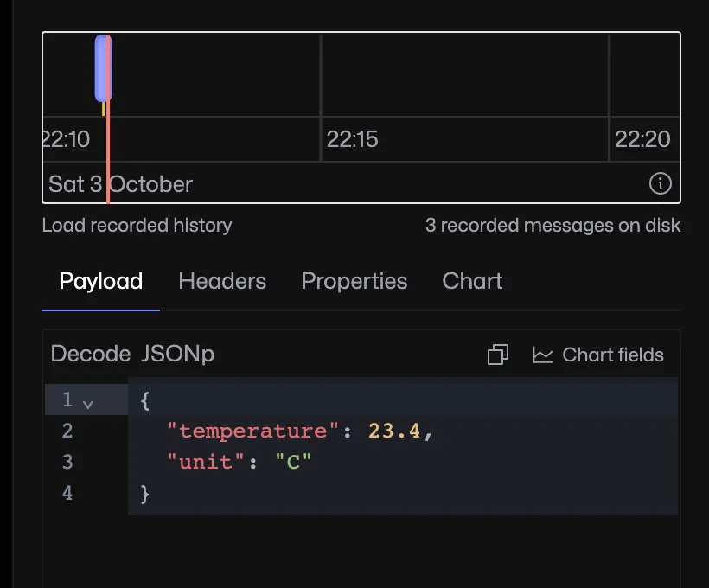
Task: Click line number 3 in the editor
Action: (x=67, y=462)
